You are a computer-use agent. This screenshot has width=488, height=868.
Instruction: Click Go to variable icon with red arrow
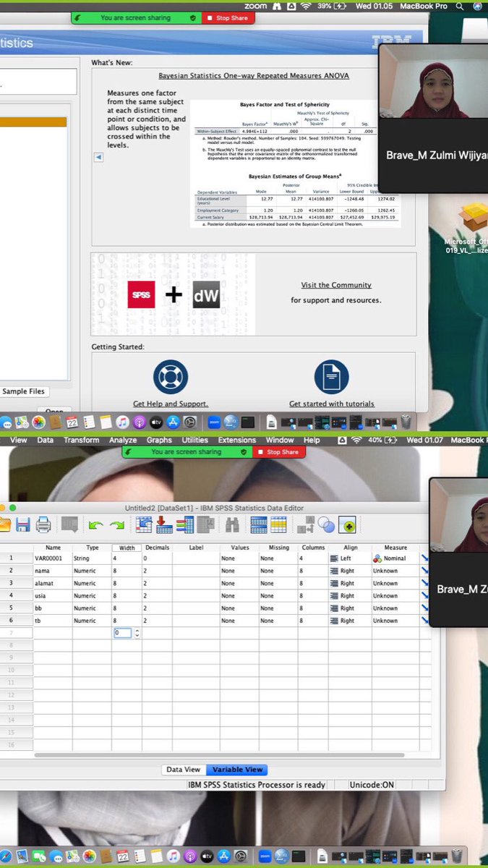point(164,525)
